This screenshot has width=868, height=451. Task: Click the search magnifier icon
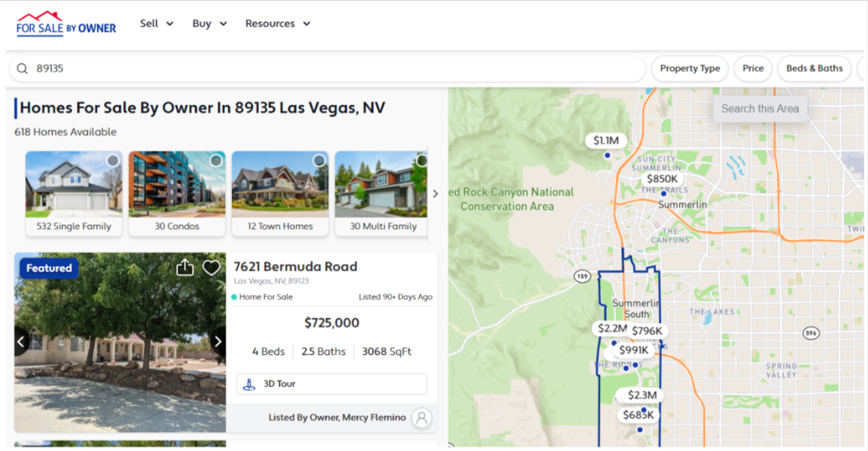pyautogui.click(x=22, y=68)
